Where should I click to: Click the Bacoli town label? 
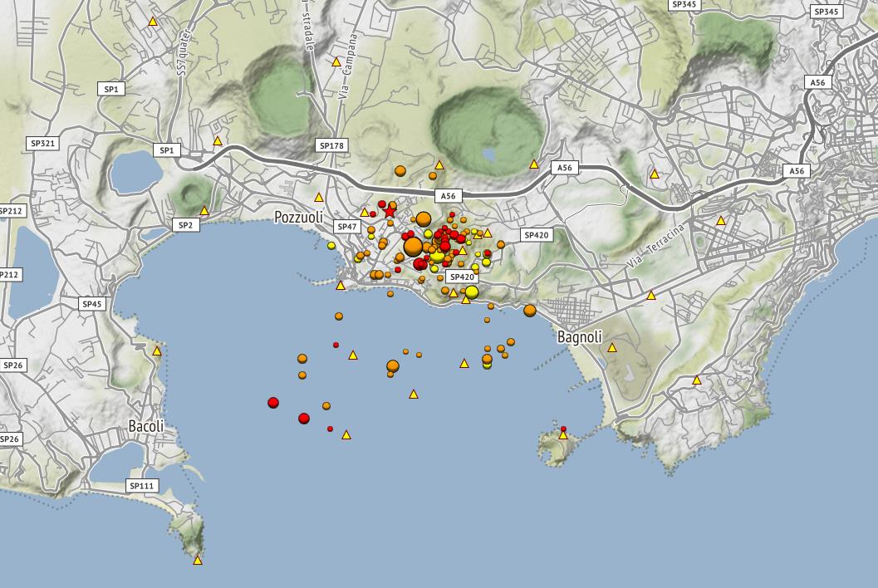pyautogui.click(x=146, y=426)
